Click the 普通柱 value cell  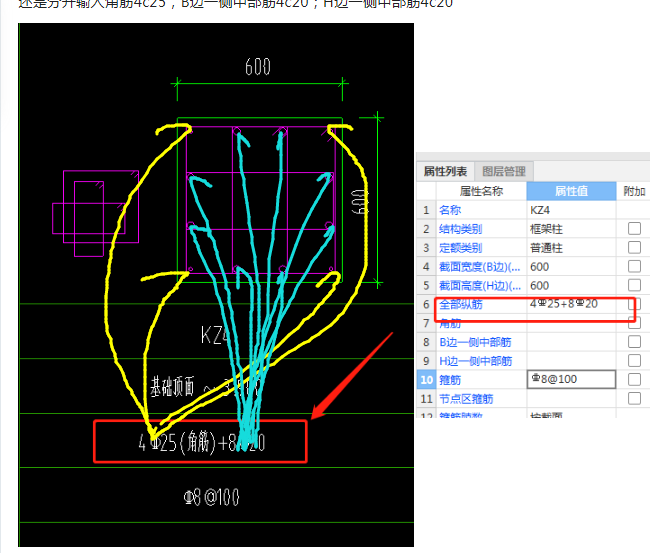coord(571,248)
